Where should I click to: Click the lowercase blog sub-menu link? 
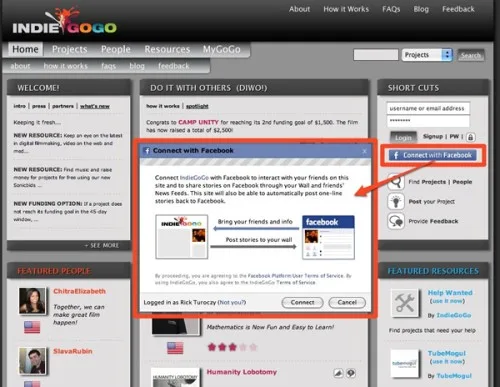(x=137, y=66)
